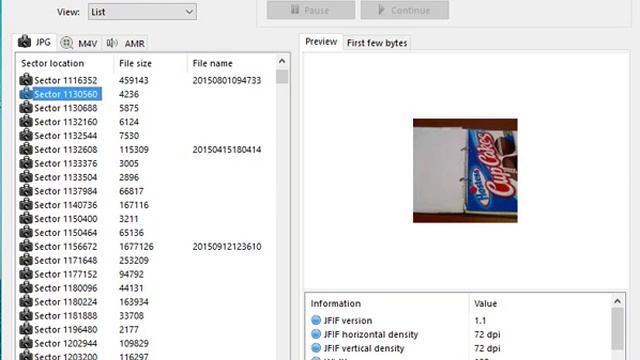Click scroll up arrow in Information panel

(617, 301)
